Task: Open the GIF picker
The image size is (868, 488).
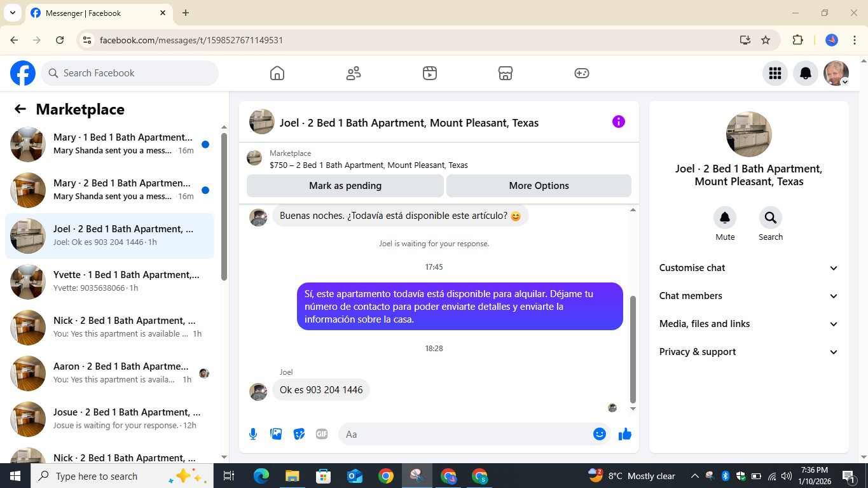Action: click(x=322, y=434)
